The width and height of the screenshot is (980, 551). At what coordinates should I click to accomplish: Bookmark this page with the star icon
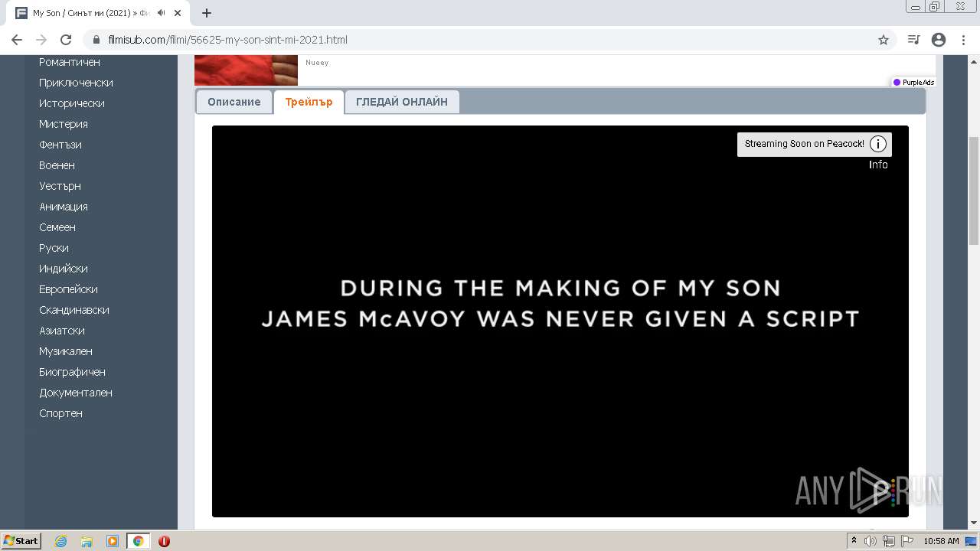pyautogui.click(x=883, y=40)
